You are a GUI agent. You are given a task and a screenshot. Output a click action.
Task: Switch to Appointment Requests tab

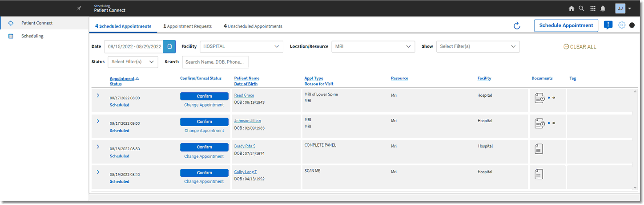188,26
